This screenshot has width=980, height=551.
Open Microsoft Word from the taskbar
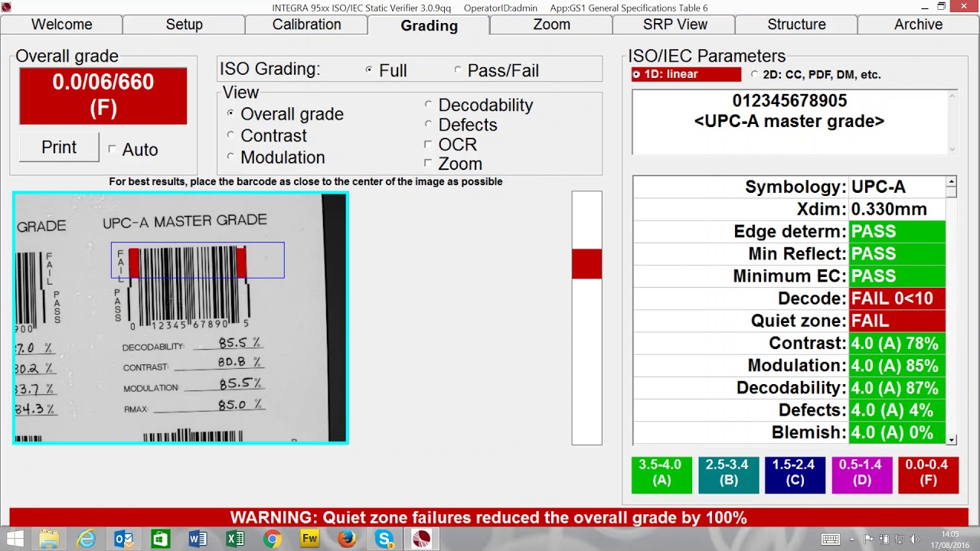[198, 539]
